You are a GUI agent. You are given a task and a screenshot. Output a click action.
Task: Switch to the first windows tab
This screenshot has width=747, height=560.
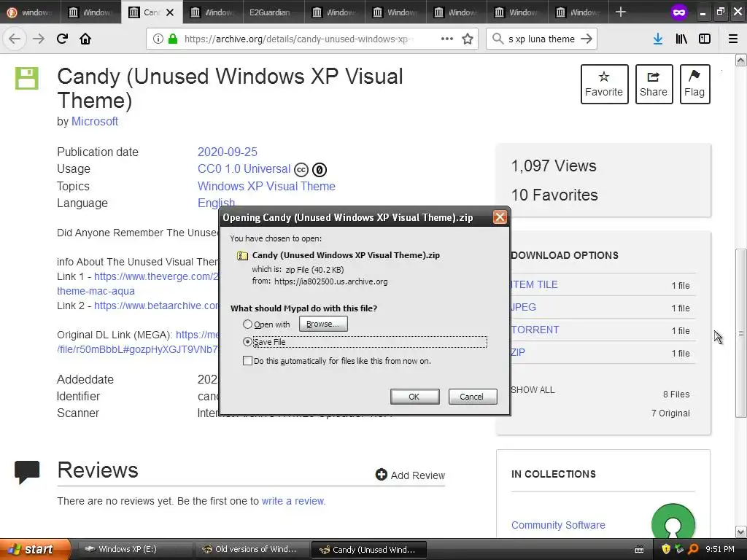31,12
